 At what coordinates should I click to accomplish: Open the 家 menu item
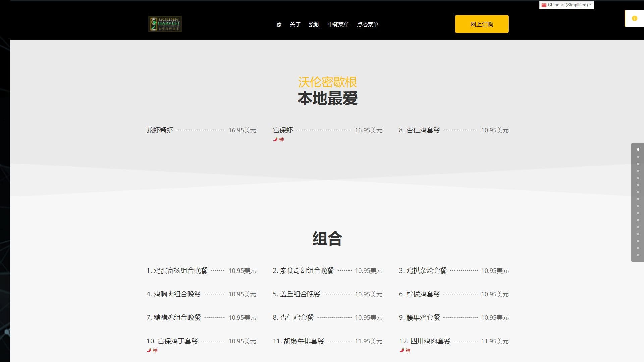(279, 24)
